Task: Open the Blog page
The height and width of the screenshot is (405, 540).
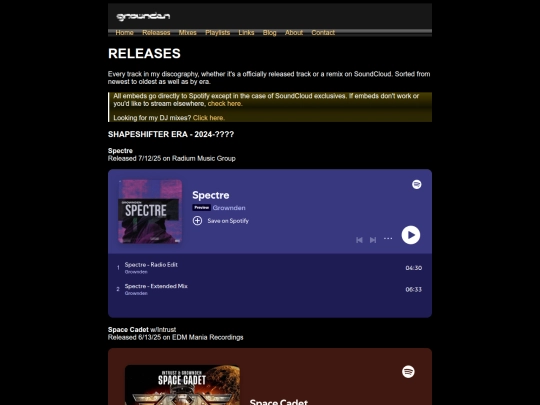Action: tap(269, 33)
